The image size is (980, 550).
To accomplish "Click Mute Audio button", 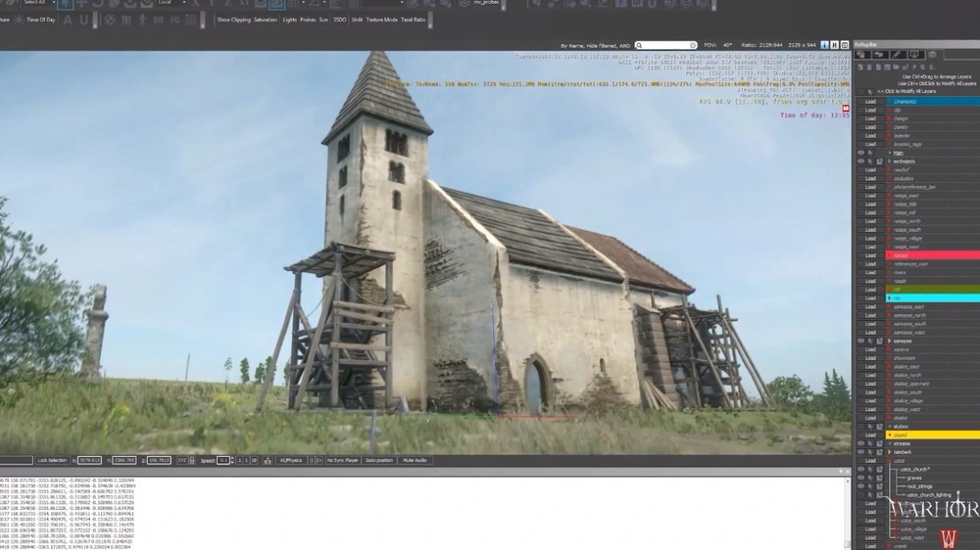I will coord(415,459).
